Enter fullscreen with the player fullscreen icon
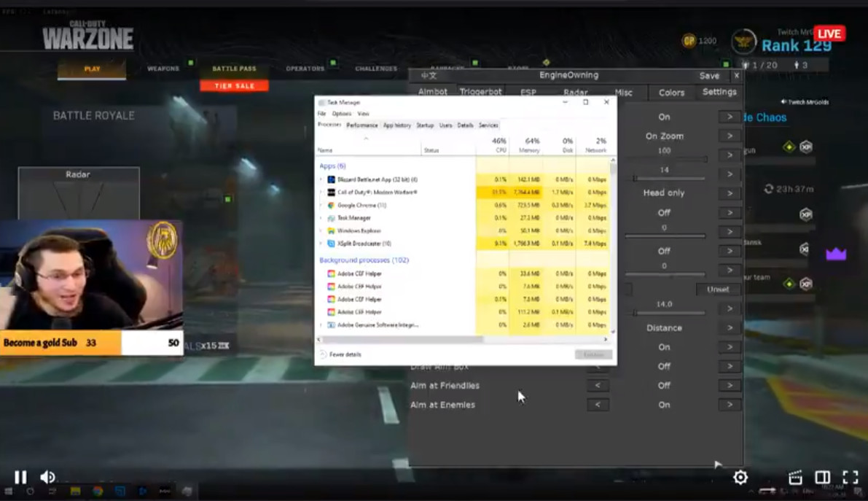 (x=851, y=477)
